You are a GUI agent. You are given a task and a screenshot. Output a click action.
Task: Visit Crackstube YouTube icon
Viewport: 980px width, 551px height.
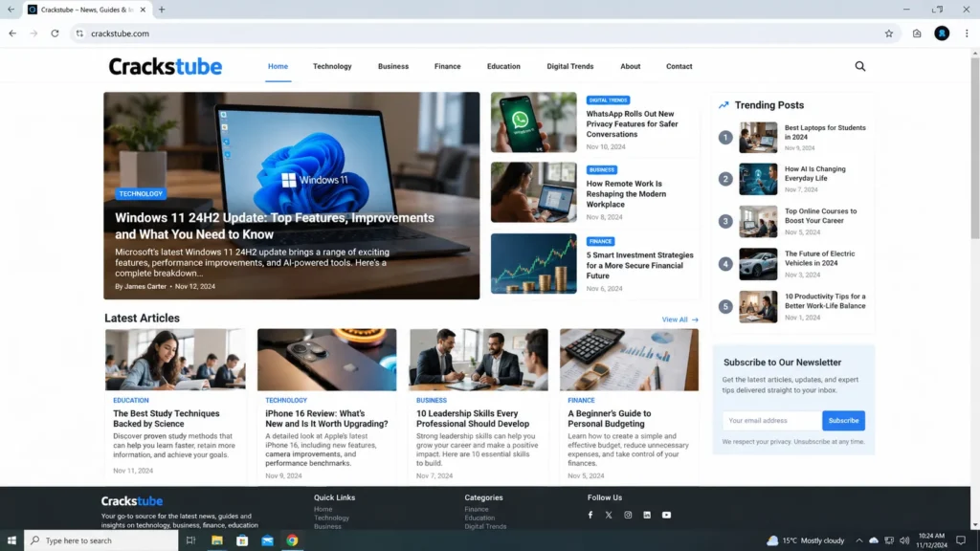(667, 515)
